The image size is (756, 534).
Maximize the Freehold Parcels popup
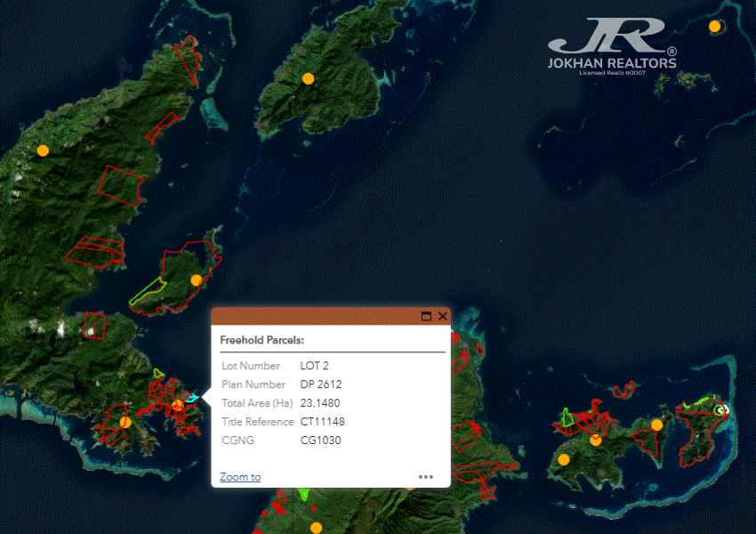[426, 316]
